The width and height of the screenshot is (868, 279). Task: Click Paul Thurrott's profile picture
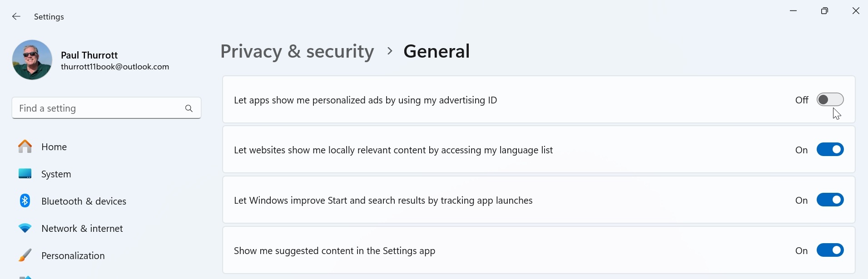coord(32,60)
